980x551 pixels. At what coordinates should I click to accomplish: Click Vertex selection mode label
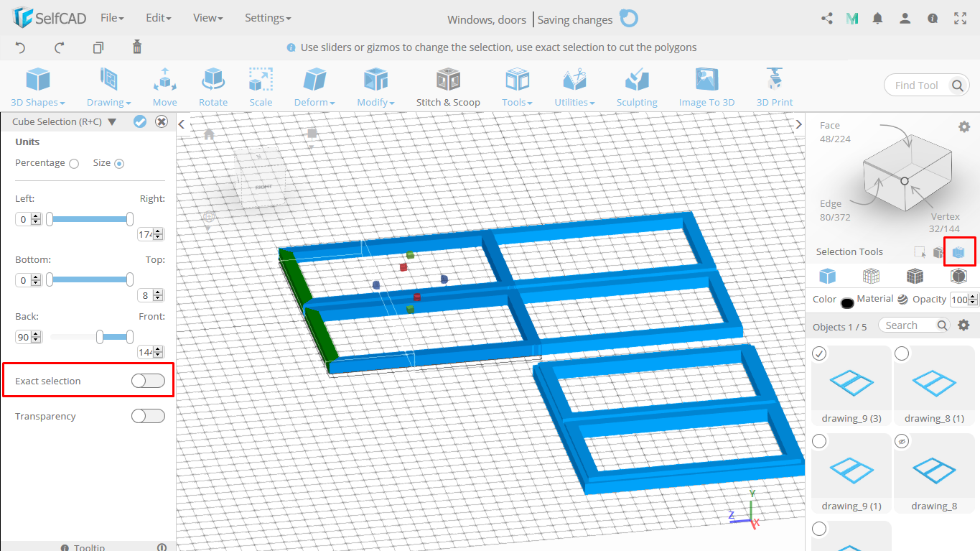coord(946,216)
